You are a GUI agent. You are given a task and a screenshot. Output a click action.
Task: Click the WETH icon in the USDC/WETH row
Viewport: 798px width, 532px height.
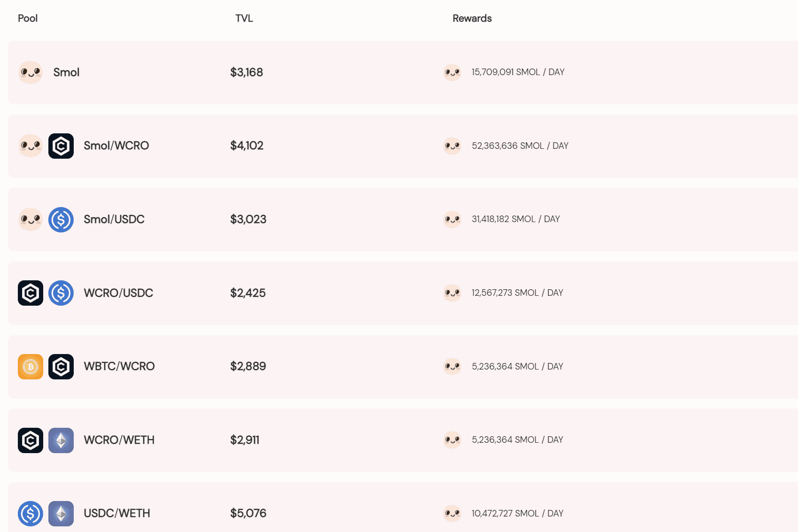click(x=61, y=514)
